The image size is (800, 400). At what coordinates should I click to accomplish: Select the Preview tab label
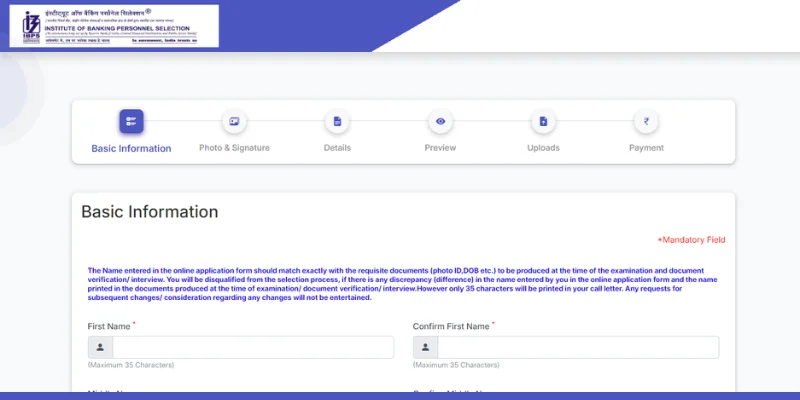click(x=440, y=148)
